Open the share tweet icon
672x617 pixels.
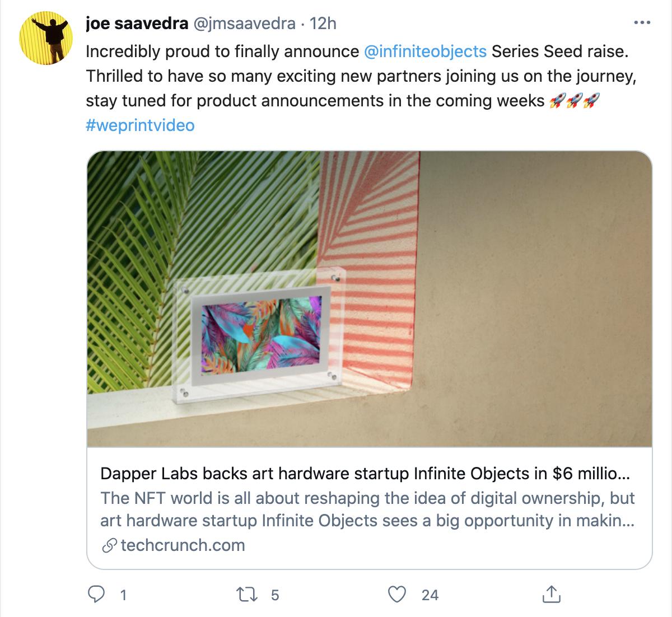click(550, 594)
